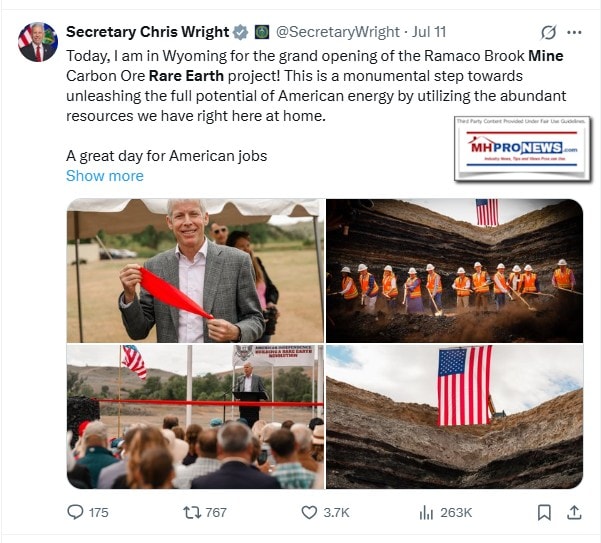Click the blue verified checkmark badge

[x=238, y=32]
